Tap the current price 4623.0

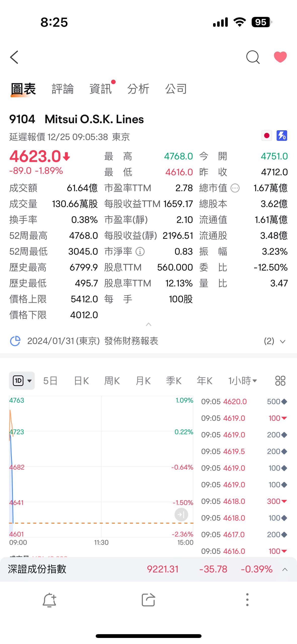coord(35,156)
